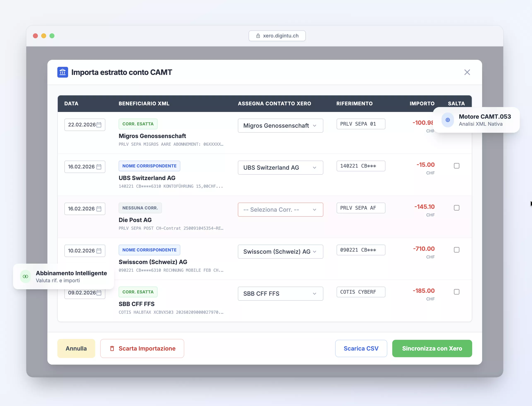532x406 pixels.
Task: Edit the 140221 CB reference field
Action: (361, 166)
